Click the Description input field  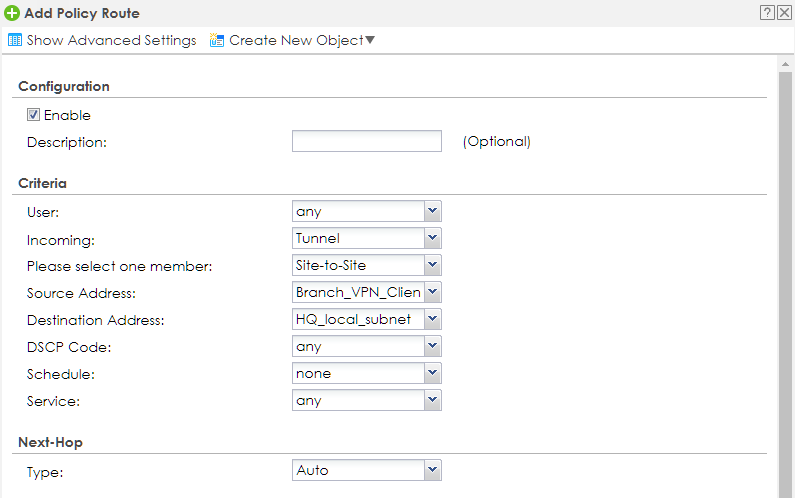click(x=366, y=141)
